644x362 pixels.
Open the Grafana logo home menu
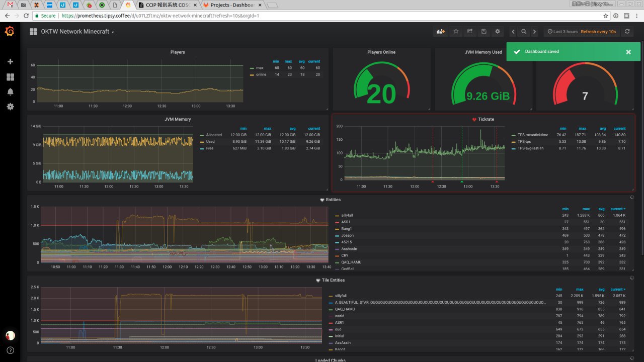[x=10, y=32]
